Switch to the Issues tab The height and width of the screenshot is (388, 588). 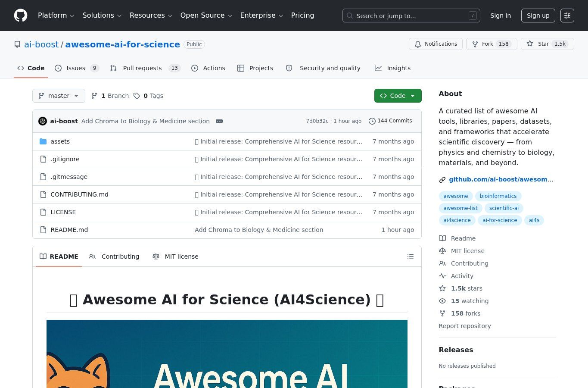(x=77, y=68)
